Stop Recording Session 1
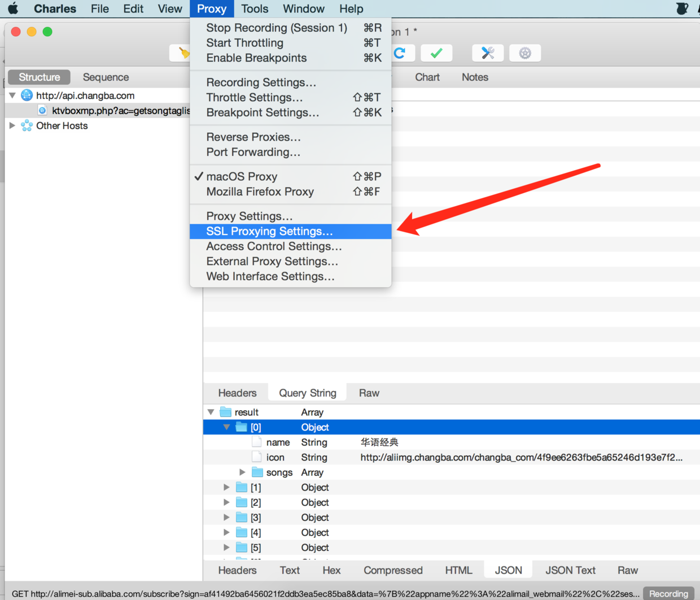 290,28
